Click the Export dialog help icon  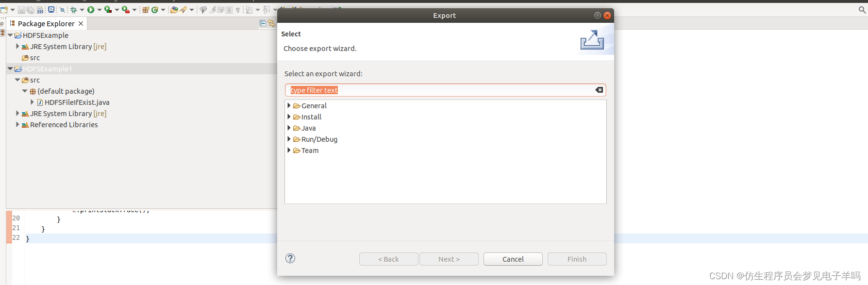(290, 258)
